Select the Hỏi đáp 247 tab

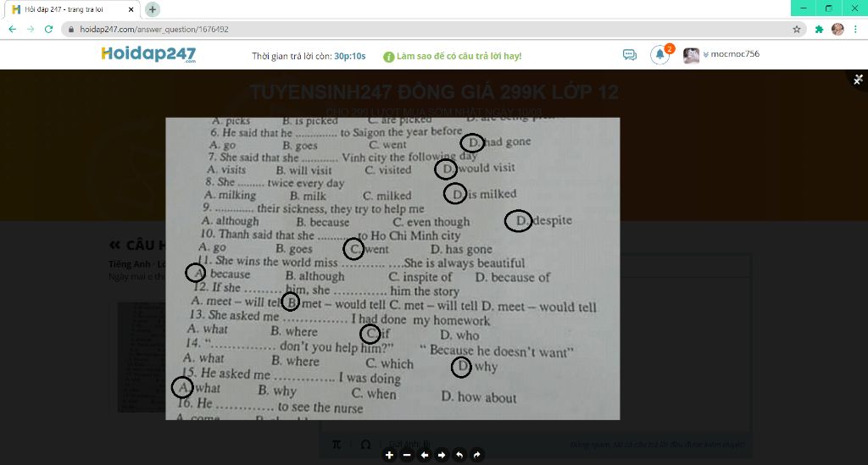(x=72, y=9)
